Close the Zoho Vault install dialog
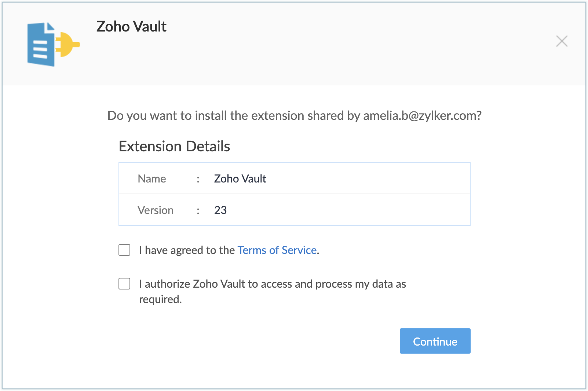Screen dimensions: 588x391 click(562, 41)
